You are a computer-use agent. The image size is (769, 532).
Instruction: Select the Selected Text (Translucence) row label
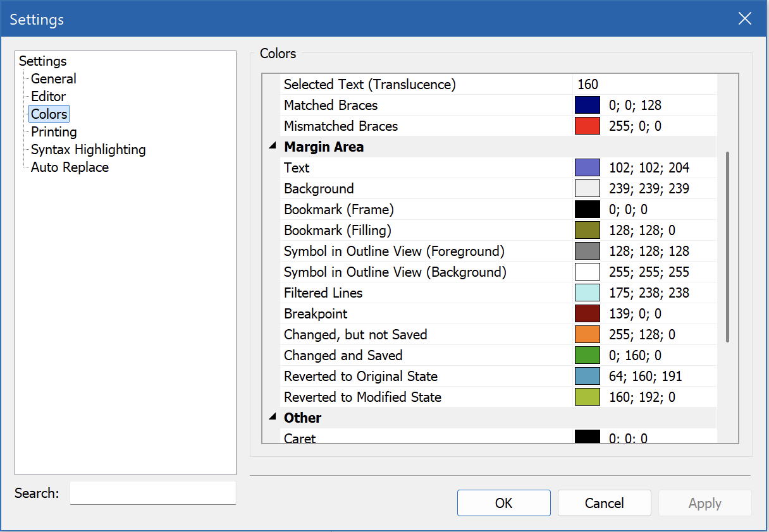(x=370, y=84)
